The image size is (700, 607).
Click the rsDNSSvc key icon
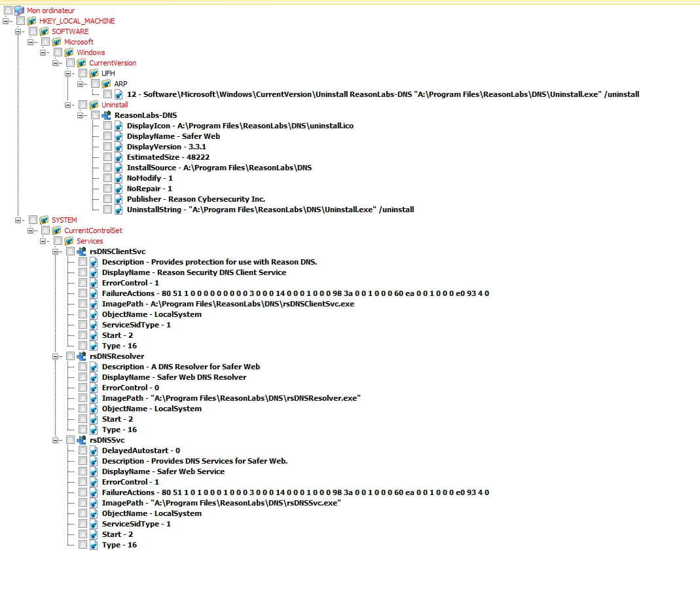(81, 440)
